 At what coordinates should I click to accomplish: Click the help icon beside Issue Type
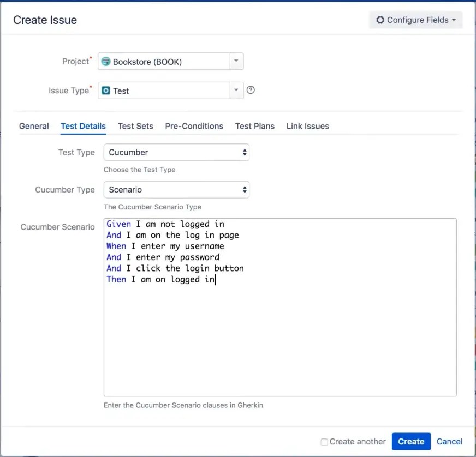(251, 89)
